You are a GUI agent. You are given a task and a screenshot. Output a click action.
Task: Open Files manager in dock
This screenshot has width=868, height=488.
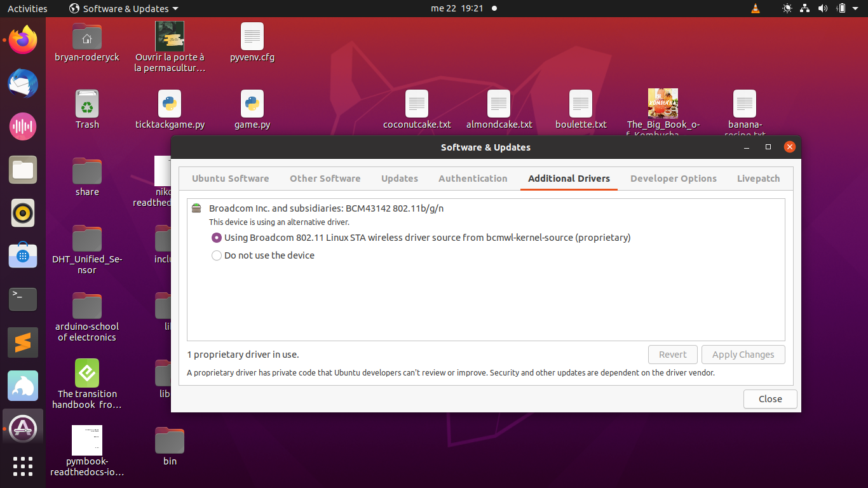pos(23,170)
